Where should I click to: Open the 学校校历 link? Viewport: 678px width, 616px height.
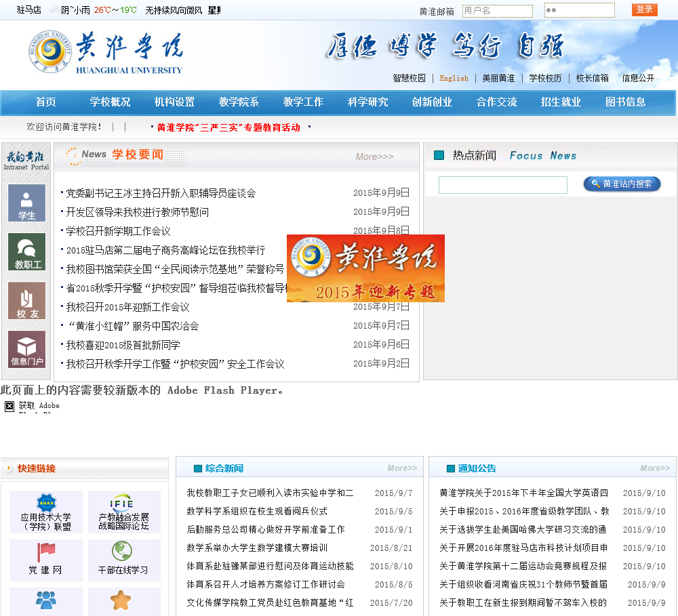click(x=545, y=78)
